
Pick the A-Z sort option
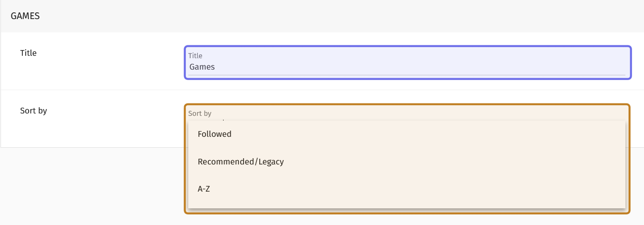point(204,189)
